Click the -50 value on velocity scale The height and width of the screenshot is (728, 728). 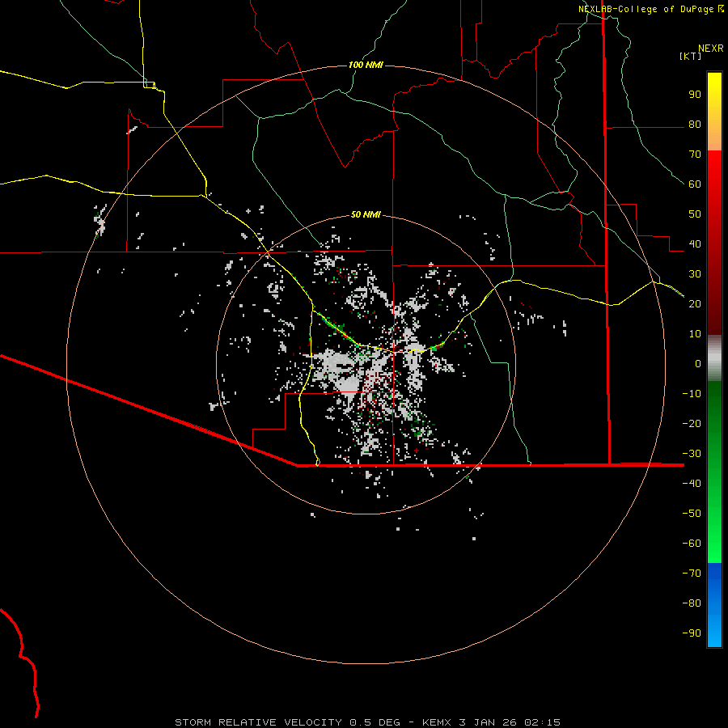tap(692, 513)
